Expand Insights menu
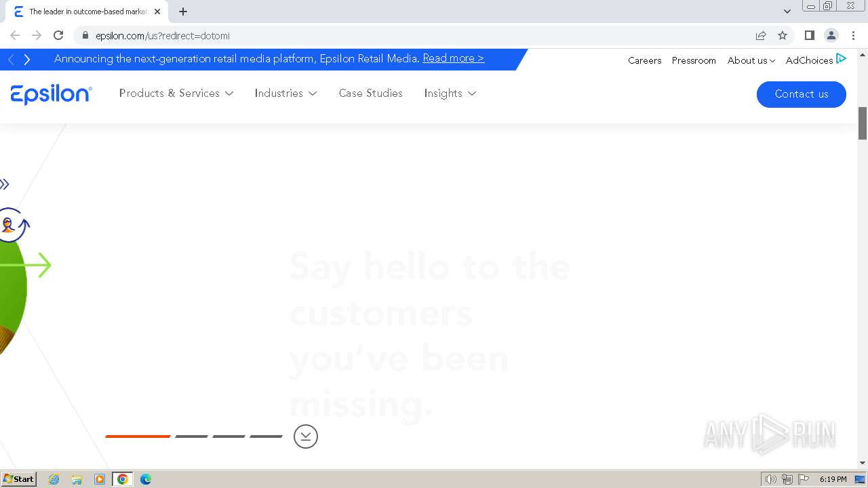 450,94
